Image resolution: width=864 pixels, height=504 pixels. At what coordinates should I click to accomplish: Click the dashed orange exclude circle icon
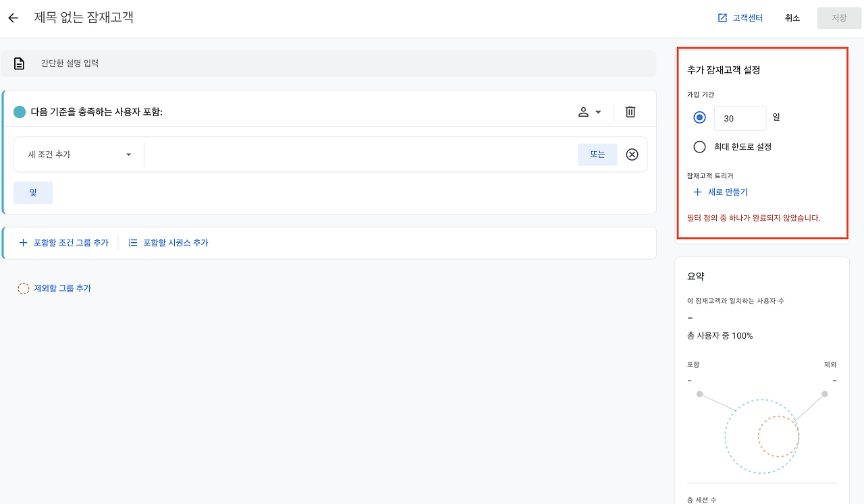click(x=23, y=289)
